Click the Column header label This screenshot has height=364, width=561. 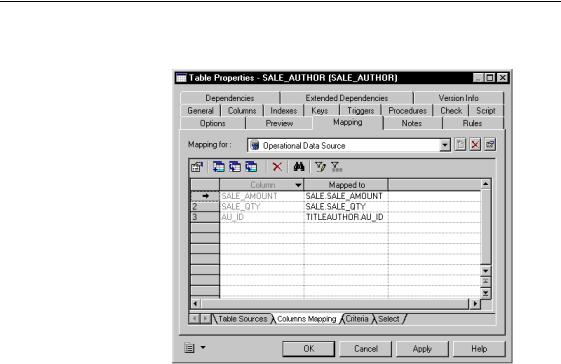(x=263, y=185)
